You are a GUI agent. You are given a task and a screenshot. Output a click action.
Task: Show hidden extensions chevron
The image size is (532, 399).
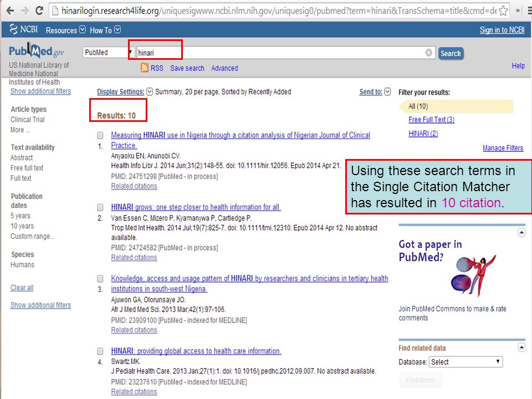tap(518, 11)
